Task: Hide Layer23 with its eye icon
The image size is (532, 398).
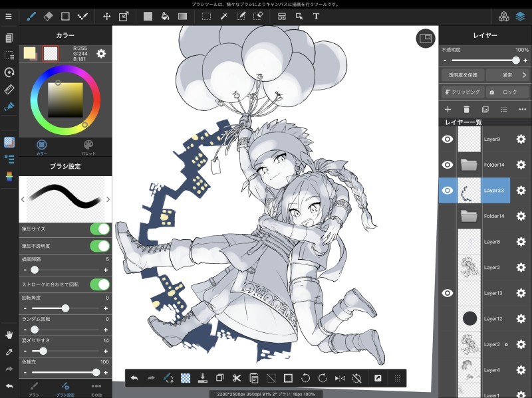Action: (x=448, y=191)
